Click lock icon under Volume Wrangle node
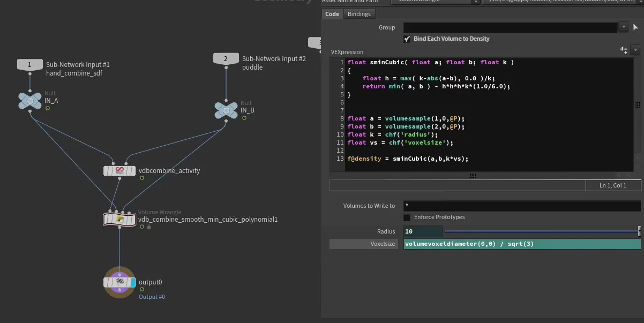 (x=149, y=227)
